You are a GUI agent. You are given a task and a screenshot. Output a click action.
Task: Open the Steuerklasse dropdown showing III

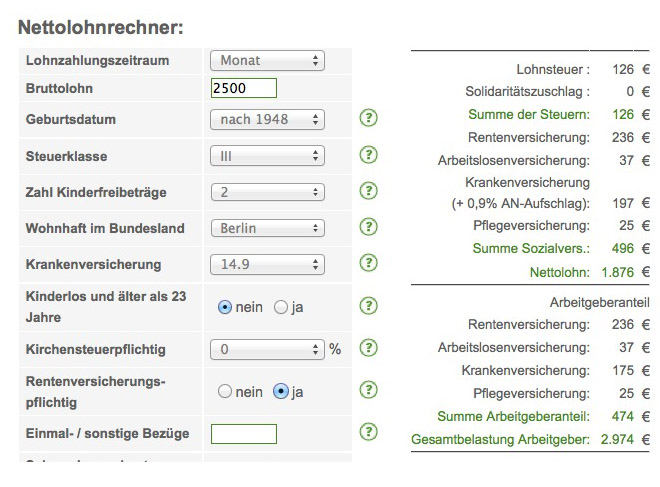tap(267, 156)
